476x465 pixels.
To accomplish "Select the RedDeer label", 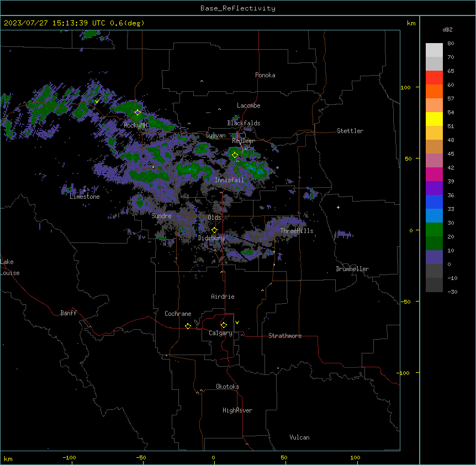I will [244, 141].
